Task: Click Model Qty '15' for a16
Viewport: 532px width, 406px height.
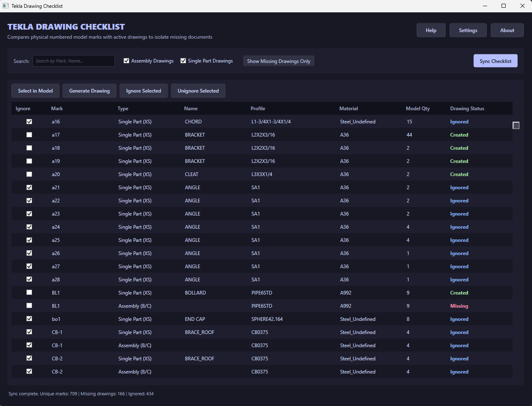Action: click(409, 122)
